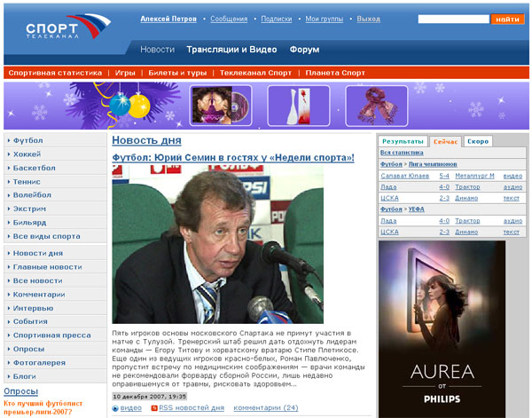532x418 pixels.
Task: Switch to the Результаты tab
Action: [x=403, y=141]
